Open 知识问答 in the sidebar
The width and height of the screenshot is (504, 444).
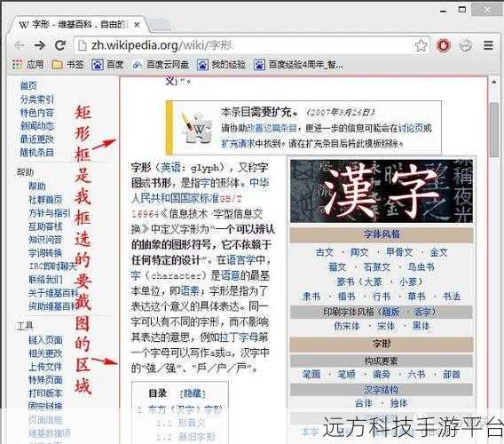[x=45, y=240]
